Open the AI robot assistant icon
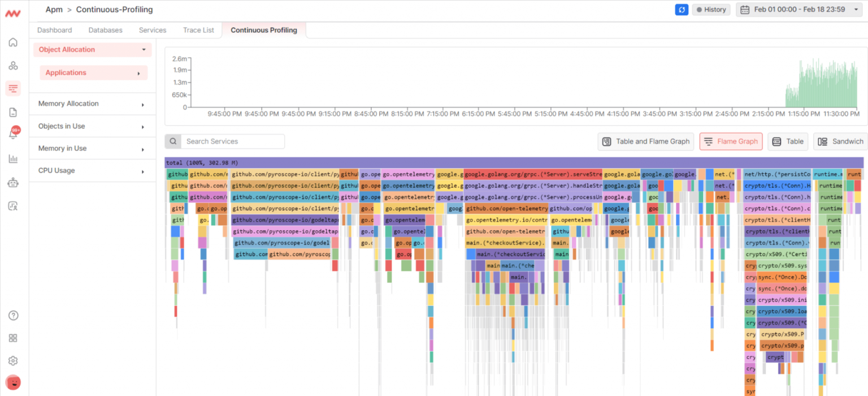The height and width of the screenshot is (396, 868). click(x=13, y=182)
